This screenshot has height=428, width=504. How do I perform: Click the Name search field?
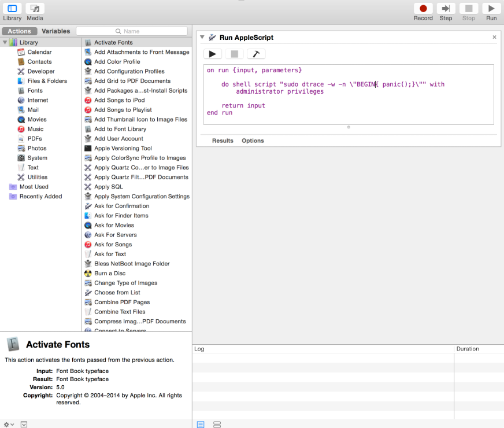click(132, 31)
